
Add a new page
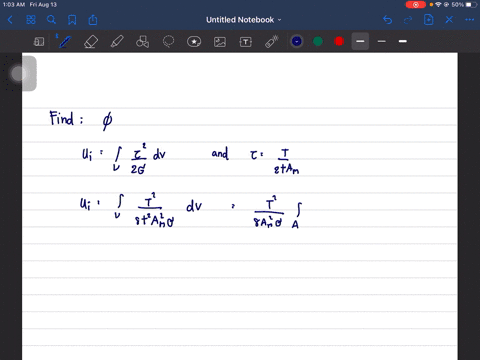(428, 20)
